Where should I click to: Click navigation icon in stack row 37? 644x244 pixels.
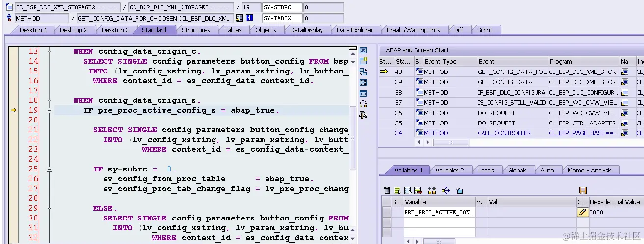click(x=625, y=102)
